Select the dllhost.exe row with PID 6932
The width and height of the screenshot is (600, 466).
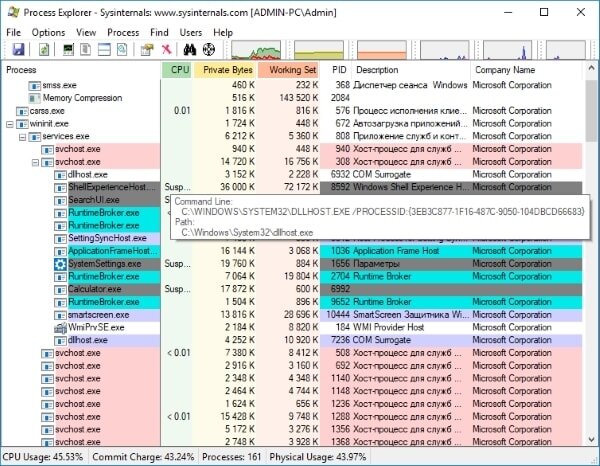click(x=292, y=175)
